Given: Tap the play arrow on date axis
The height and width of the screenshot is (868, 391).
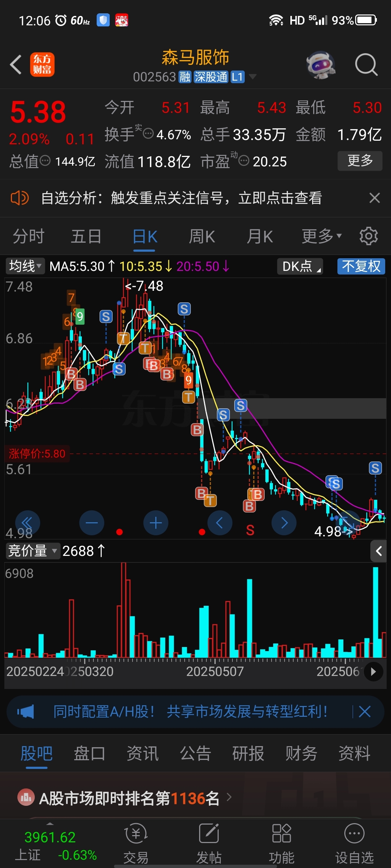Looking at the screenshot, I should click(374, 672).
